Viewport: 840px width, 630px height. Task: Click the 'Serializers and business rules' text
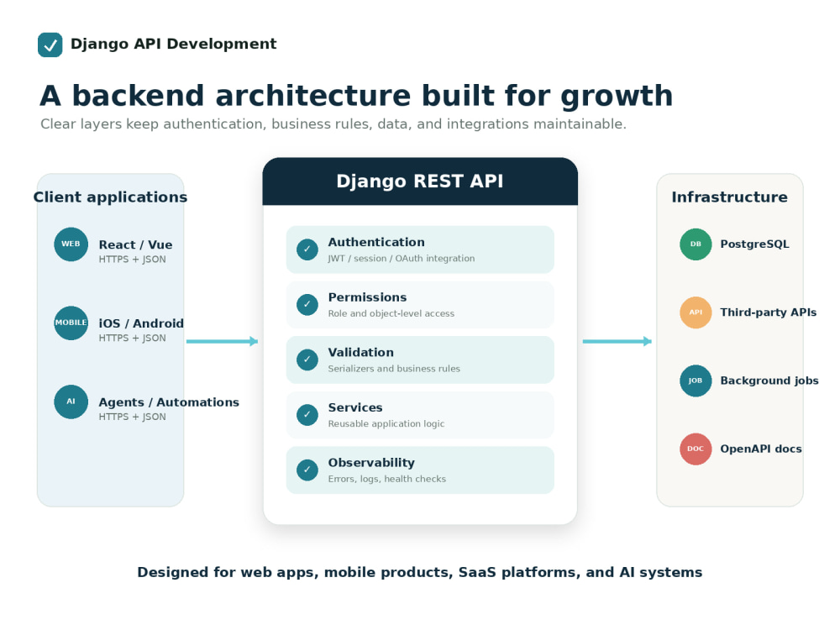(394, 369)
